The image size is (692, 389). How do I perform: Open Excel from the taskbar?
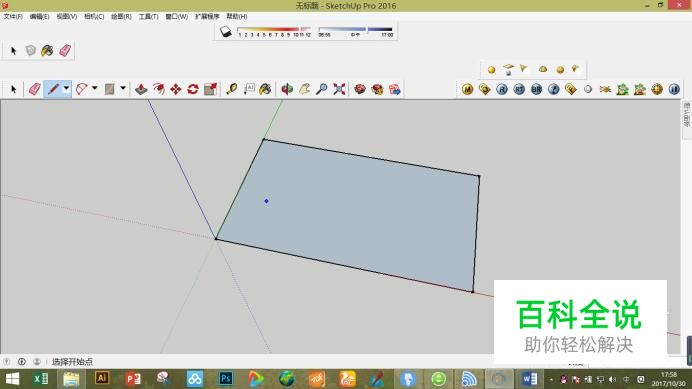click(x=41, y=379)
